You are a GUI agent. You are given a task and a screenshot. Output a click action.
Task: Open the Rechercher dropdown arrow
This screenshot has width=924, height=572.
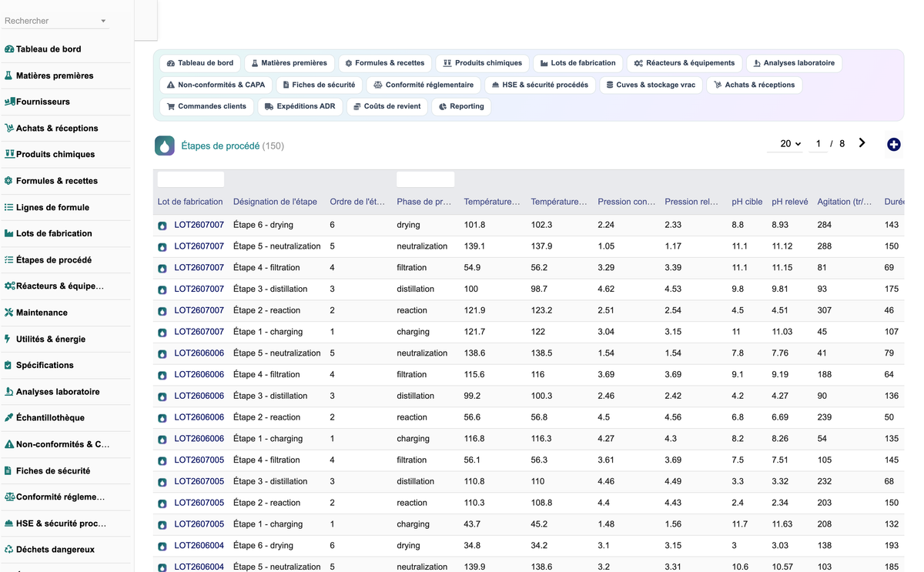(103, 21)
